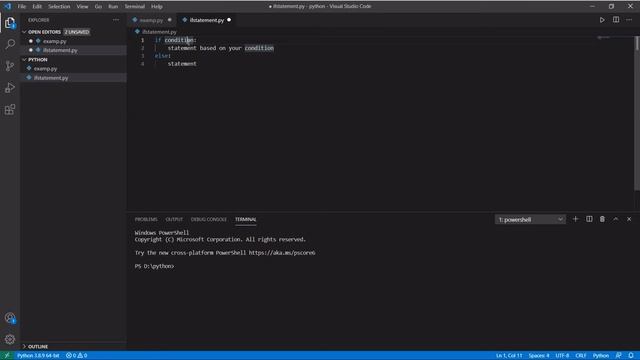The image size is (640, 360).
Task: Open notifications bell in status bar
Action: [x=631, y=356]
